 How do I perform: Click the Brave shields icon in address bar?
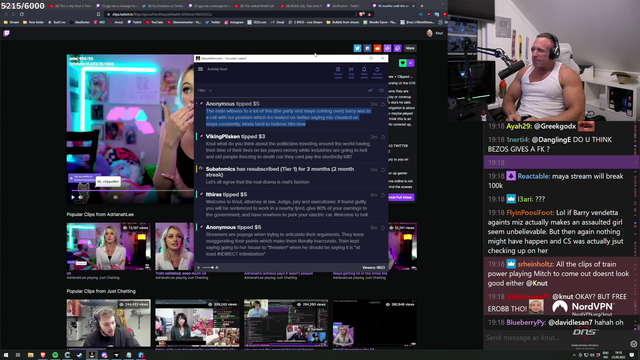[x=362, y=14]
